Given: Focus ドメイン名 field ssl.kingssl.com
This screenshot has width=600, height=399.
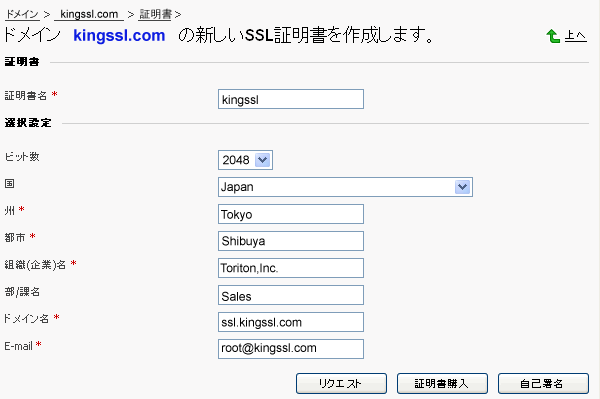Looking at the screenshot, I should (x=291, y=322).
